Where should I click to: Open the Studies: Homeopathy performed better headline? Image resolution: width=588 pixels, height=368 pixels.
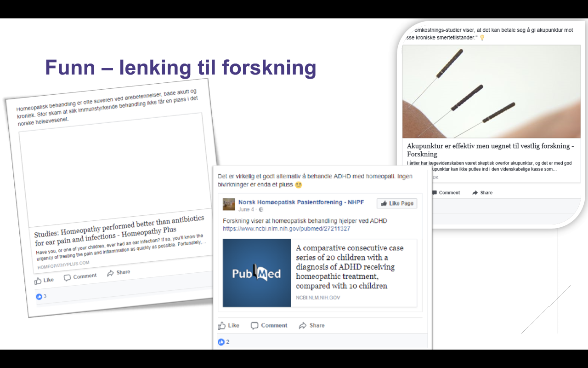[x=119, y=230]
